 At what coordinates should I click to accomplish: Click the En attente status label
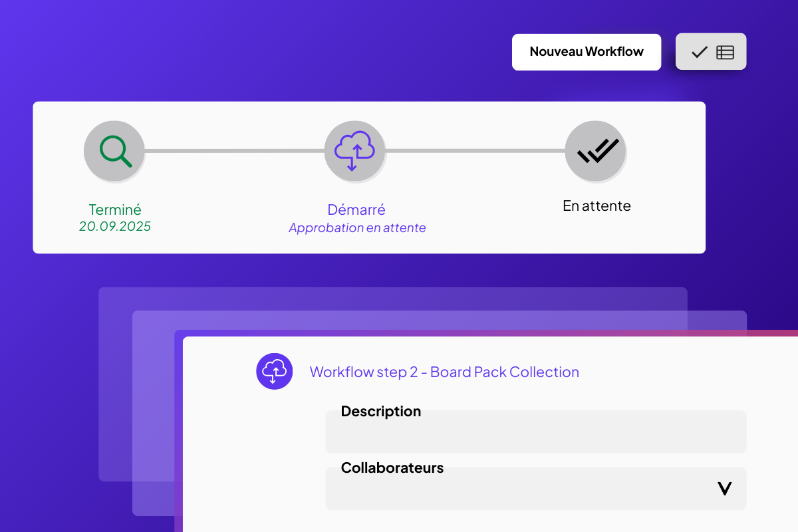pyautogui.click(x=597, y=206)
